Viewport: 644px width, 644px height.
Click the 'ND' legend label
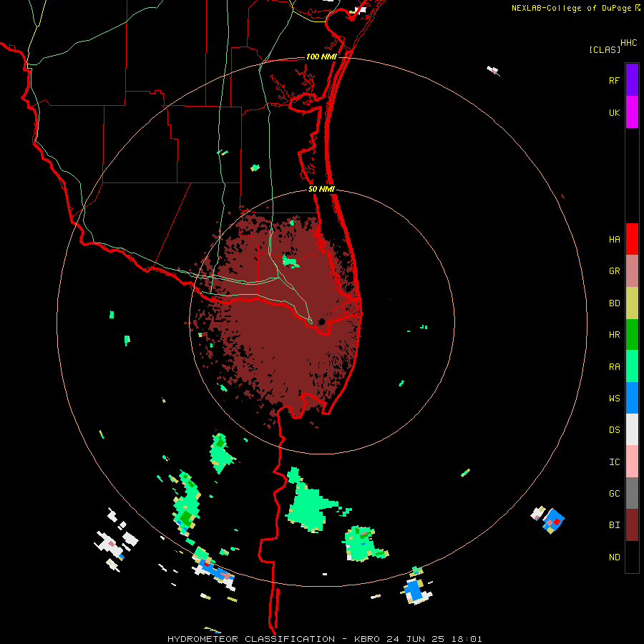[614, 557]
